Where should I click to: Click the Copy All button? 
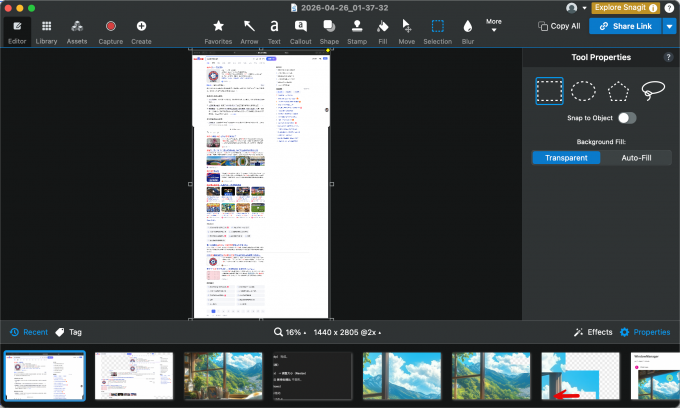559,26
